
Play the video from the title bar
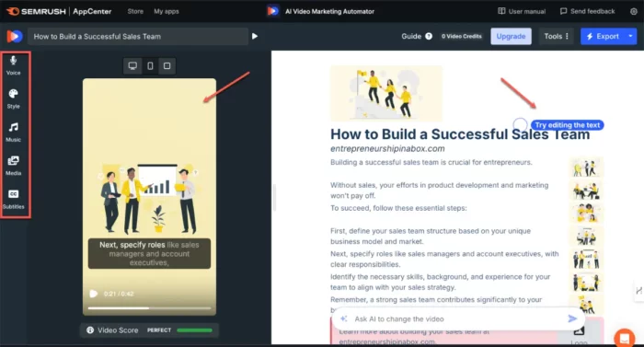(x=255, y=36)
